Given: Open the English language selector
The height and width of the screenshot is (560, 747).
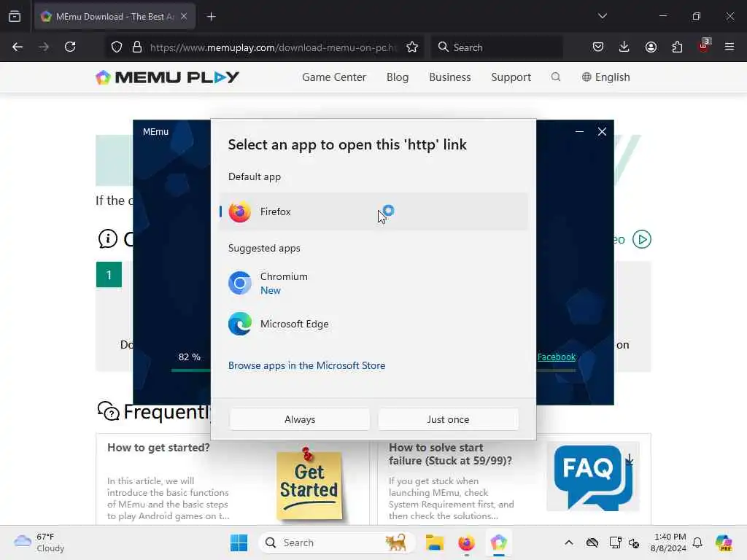Looking at the screenshot, I should coord(605,77).
